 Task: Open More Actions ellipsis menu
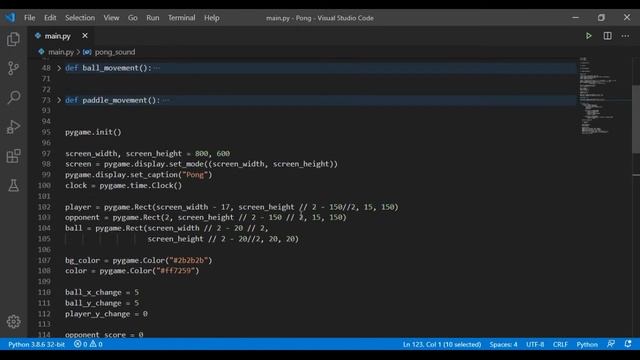(625, 36)
